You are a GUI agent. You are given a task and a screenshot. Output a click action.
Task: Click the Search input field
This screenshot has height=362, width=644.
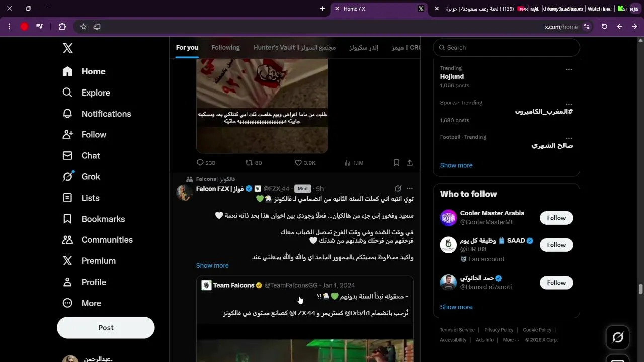[x=506, y=48]
